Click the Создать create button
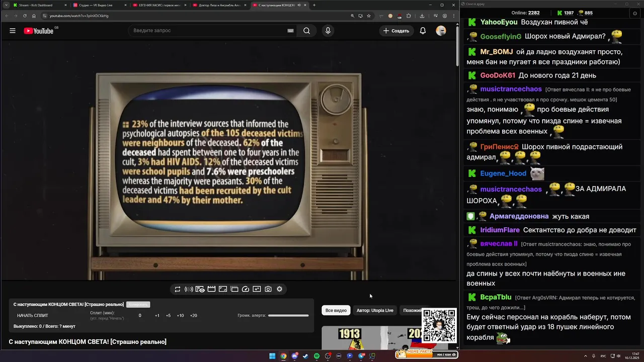644x362 pixels. click(x=396, y=31)
